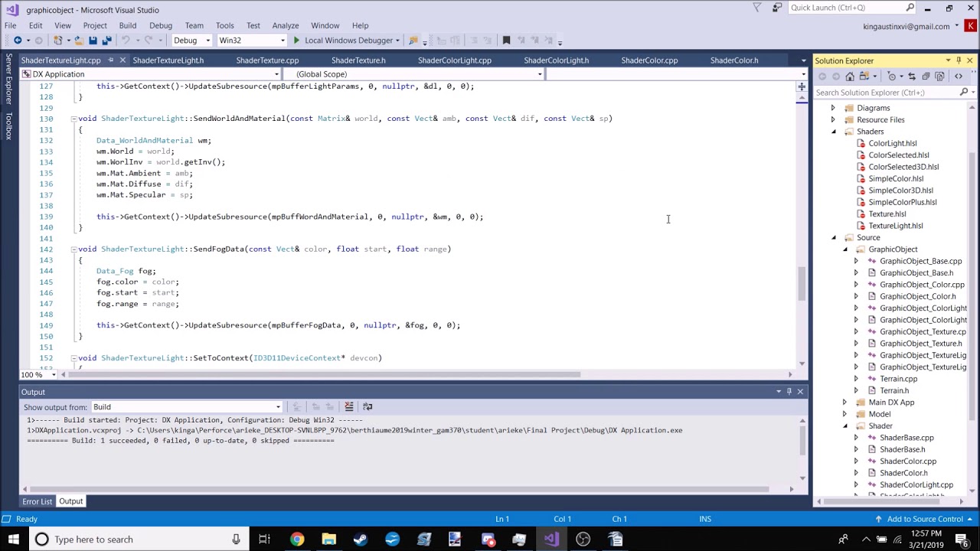The image size is (980, 551).
Task: Click the Open File toolbar icon
Action: [x=77, y=41]
